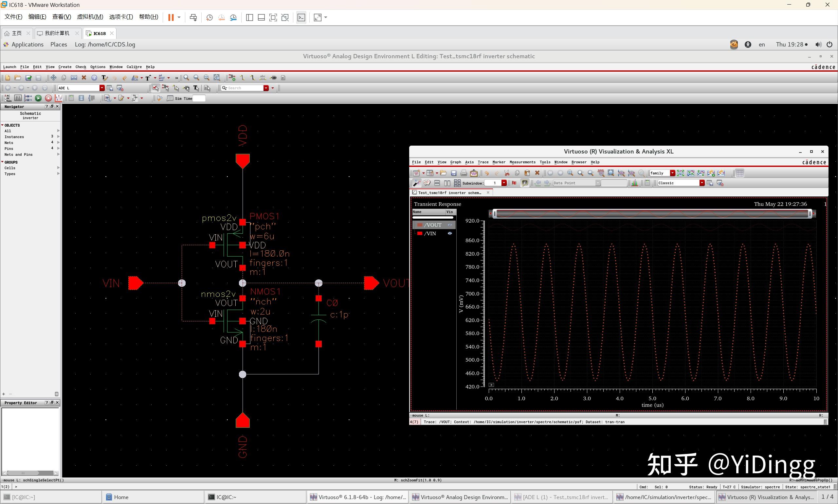Click the Property info icon

(94, 78)
